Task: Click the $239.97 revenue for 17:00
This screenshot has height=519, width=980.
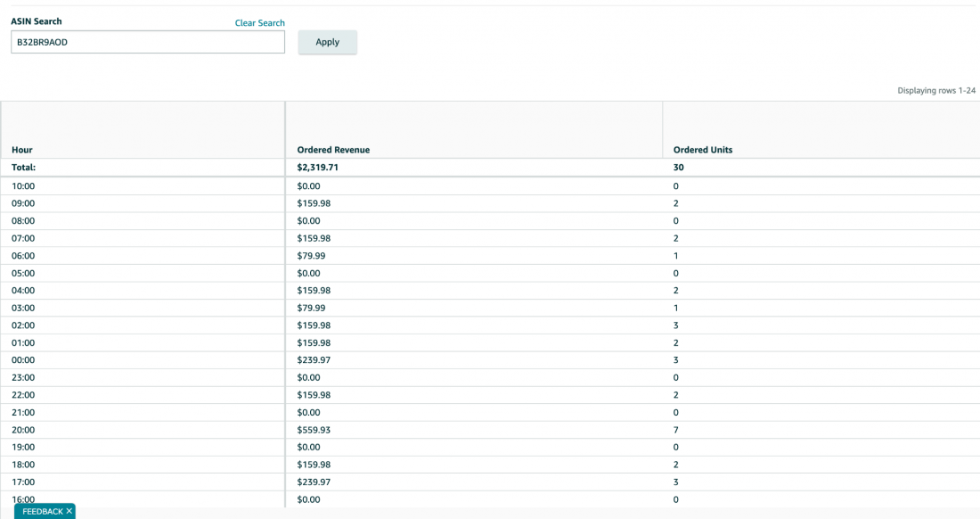Action: pos(314,482)
